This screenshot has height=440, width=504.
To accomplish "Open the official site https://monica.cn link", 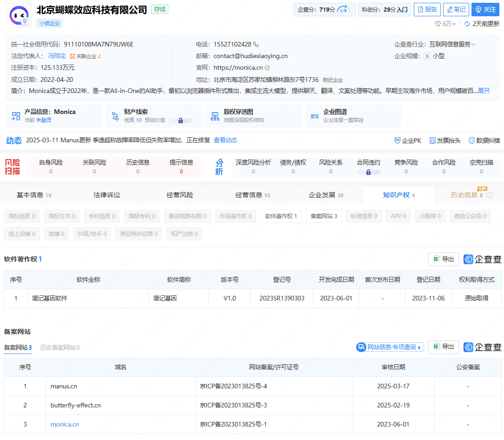I will pyautogui.click(x=238, y=68).
